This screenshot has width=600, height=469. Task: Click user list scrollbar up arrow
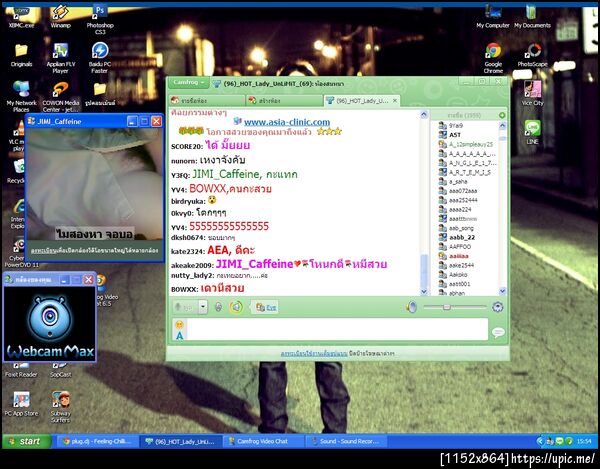(x=502, y=125)
